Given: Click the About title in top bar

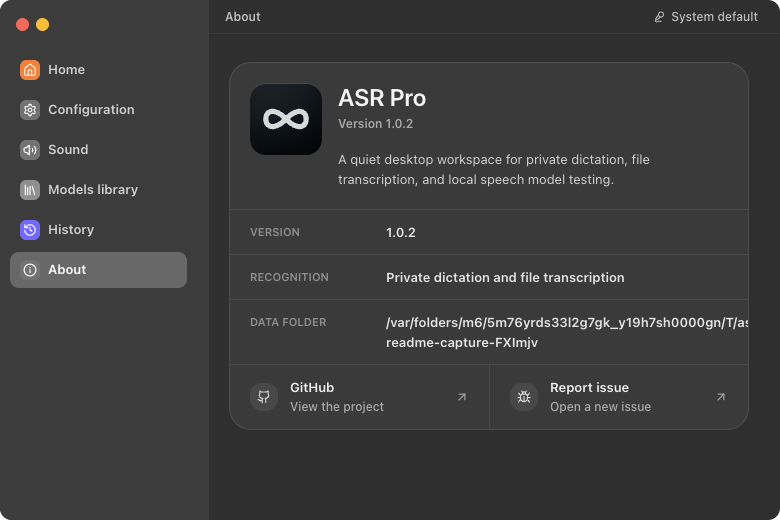Looking at the screenshot, I should [x=243, y=17].
